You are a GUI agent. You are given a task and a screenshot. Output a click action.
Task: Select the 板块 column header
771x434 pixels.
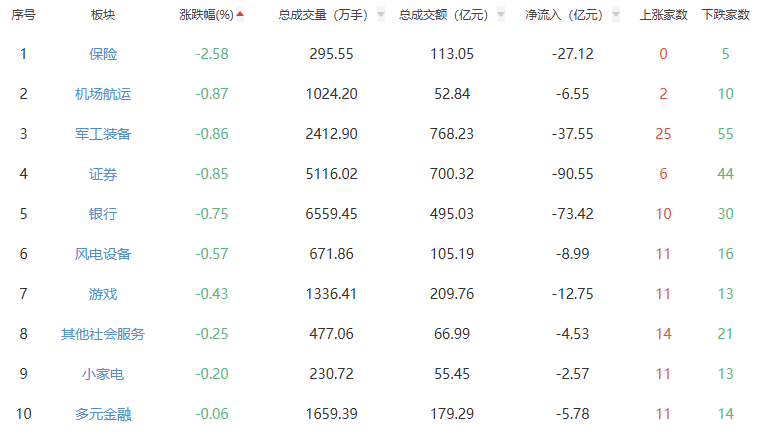click(102, 16)
